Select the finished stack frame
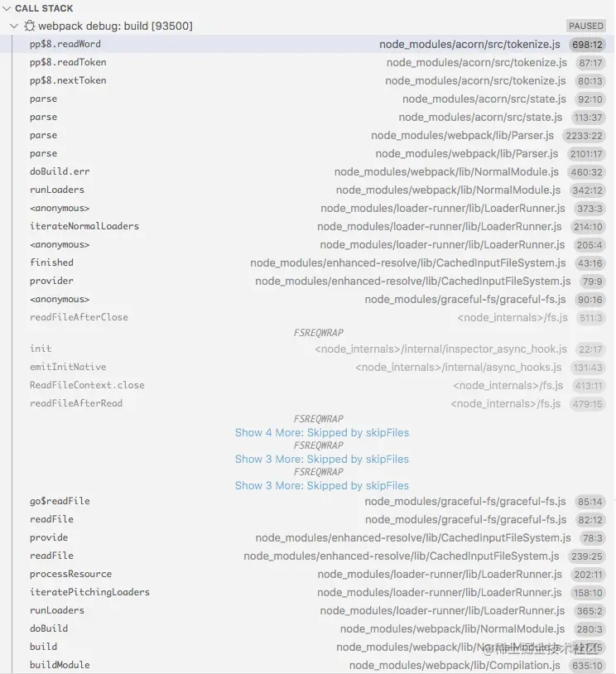 (308, 262)
